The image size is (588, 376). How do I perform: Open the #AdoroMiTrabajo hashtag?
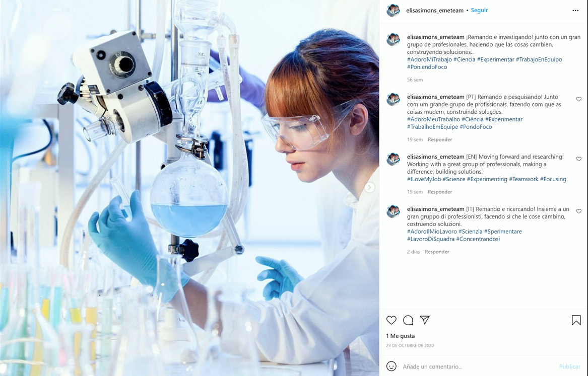(x=429, y=59)
